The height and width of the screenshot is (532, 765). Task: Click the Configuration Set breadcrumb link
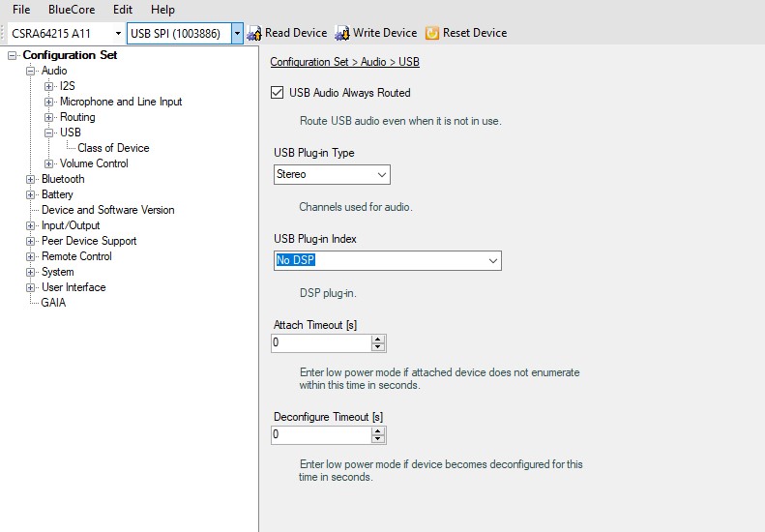coord(311,62)
